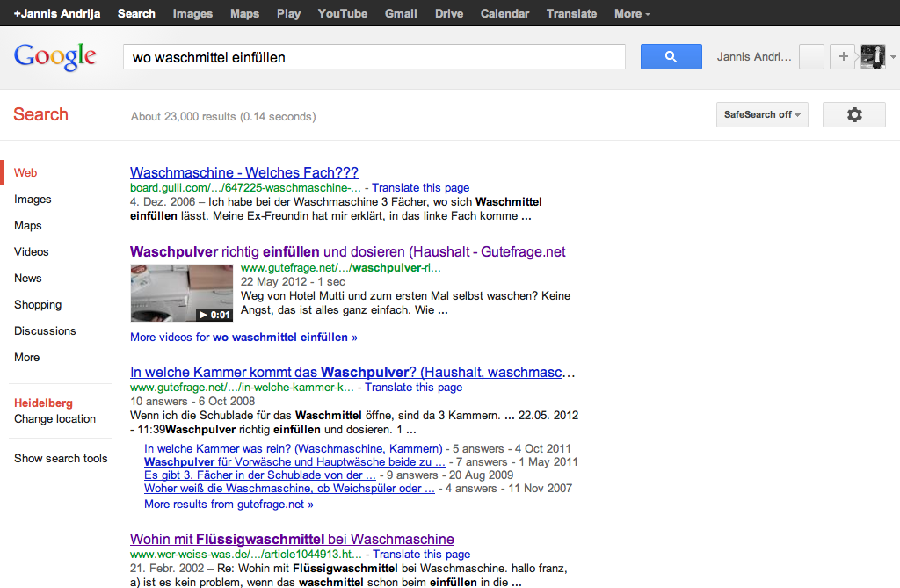900x588 pixels.
Task: Select Shopping filter in sidebar
Action: pos(38,304)
